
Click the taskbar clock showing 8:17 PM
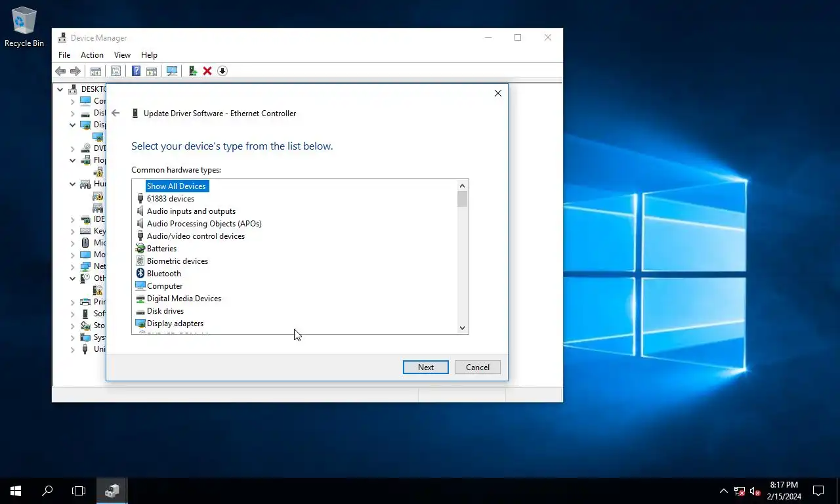(x=784, y=490)
